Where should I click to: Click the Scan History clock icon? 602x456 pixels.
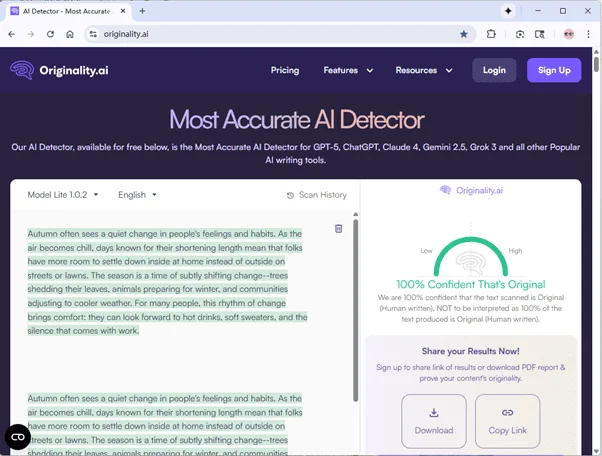point(290,195)
